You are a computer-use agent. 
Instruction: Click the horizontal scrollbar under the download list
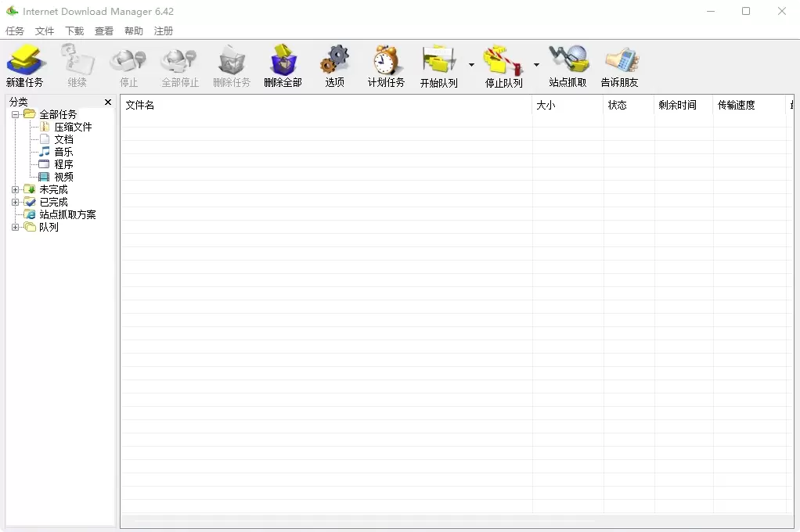click(457, 521)
